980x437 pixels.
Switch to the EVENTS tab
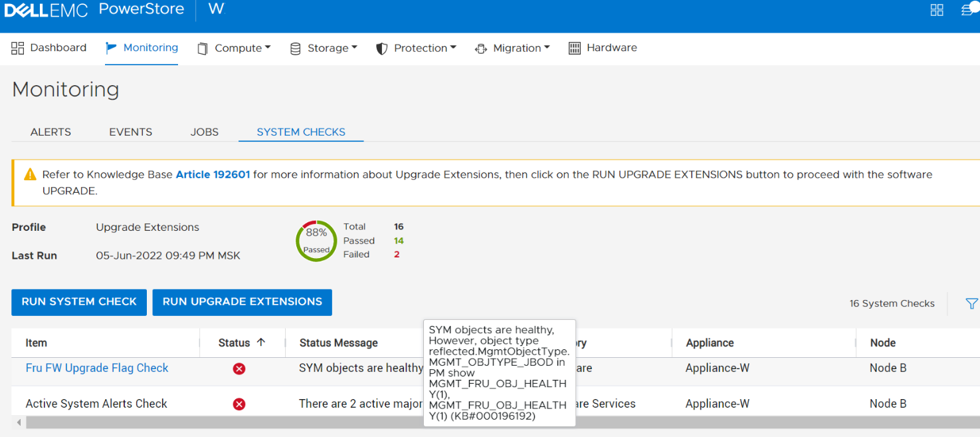[131, 132]
